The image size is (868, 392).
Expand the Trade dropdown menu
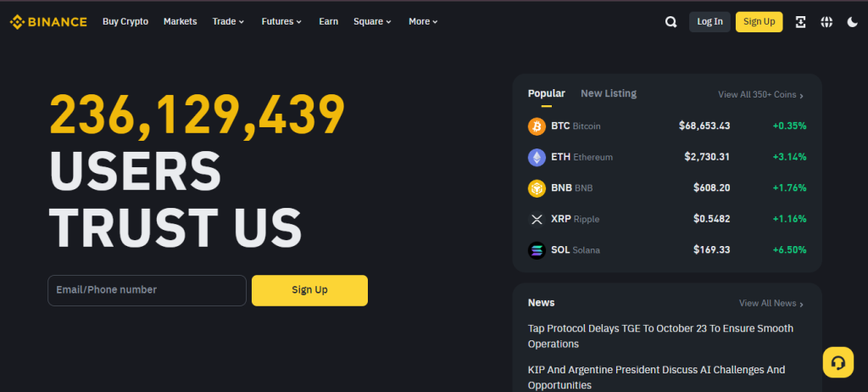tap(229, 21)
